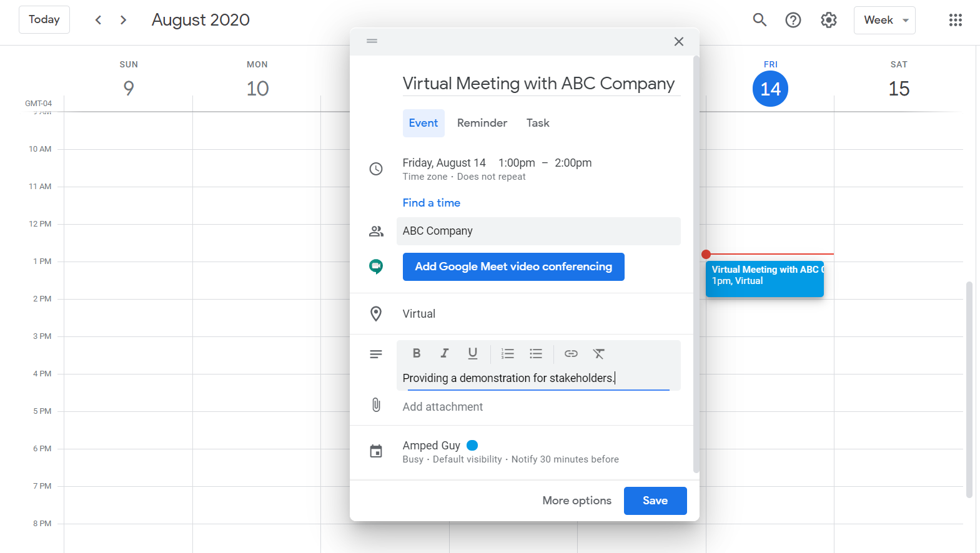Change the 2:00pm end time

(x=573, y=163)
